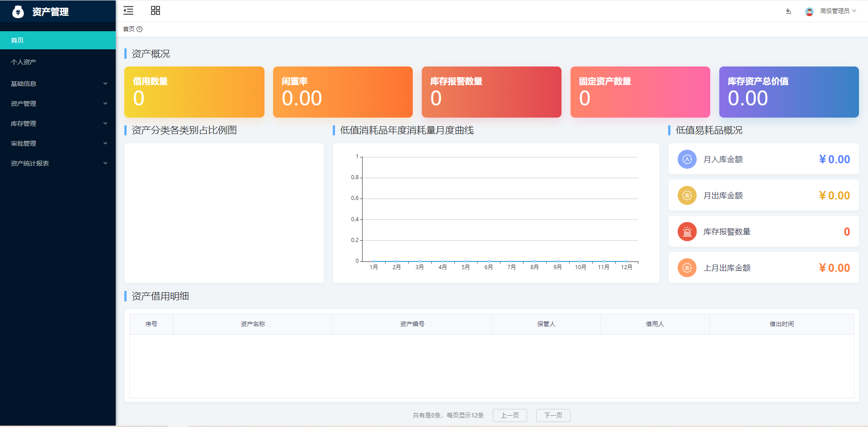Click the 月入库金额 blue circle icon
The image size is (868, 427).
(x=687, y=159)
